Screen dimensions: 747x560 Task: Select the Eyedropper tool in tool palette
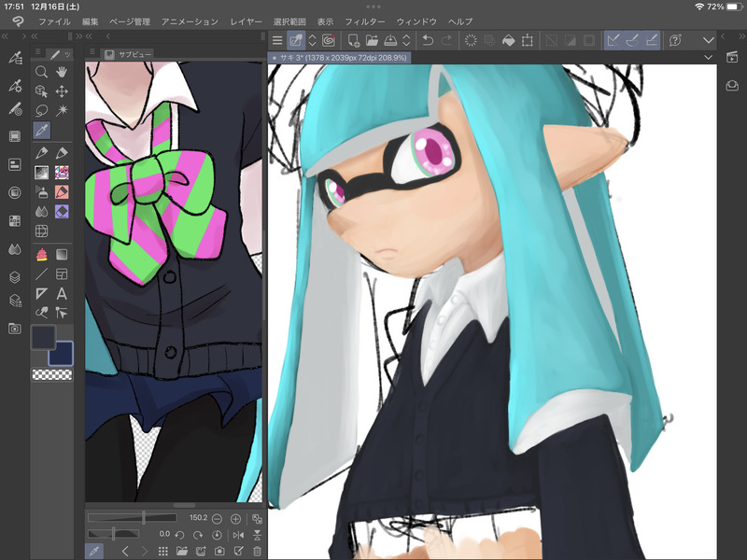click(41, 130)
